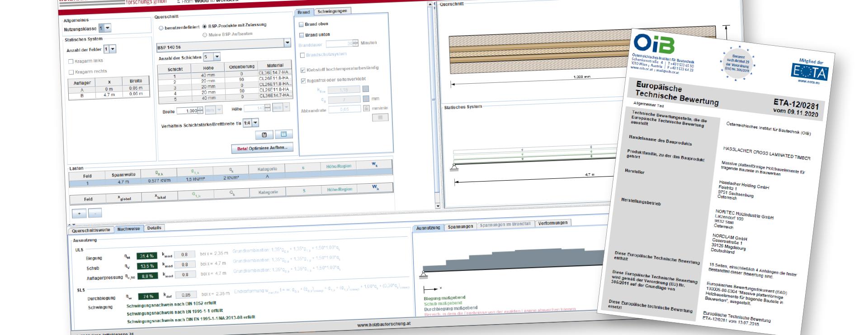Click the Biegung 31.4 % utilization bar

pyautogui.click(x=148, y=256)
